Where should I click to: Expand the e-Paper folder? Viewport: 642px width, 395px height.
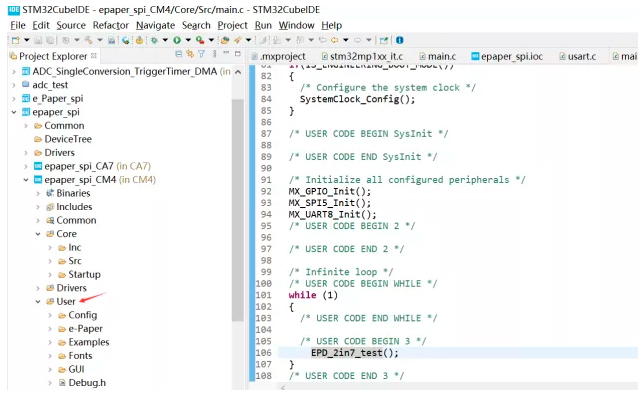(50, 329)
